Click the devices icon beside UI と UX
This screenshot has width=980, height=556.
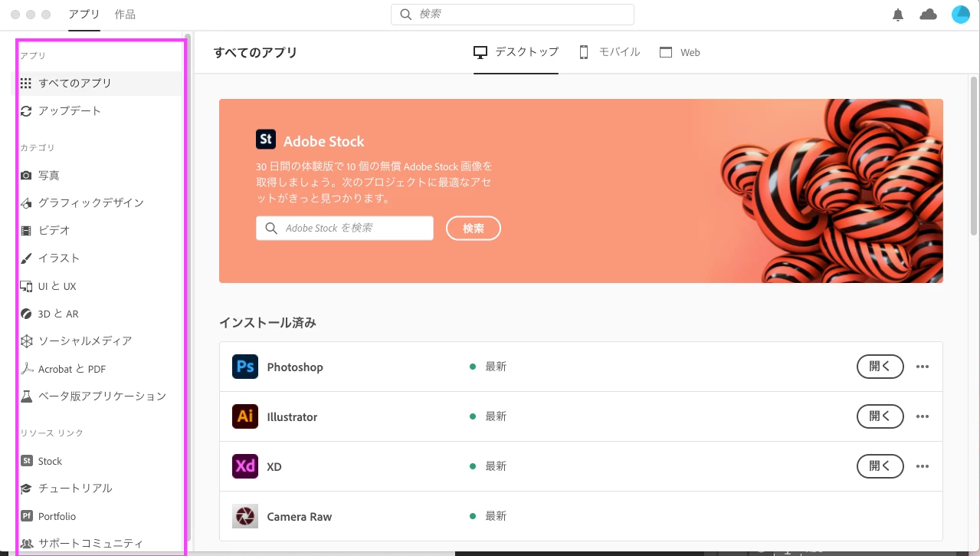click(x=26, y=286)
